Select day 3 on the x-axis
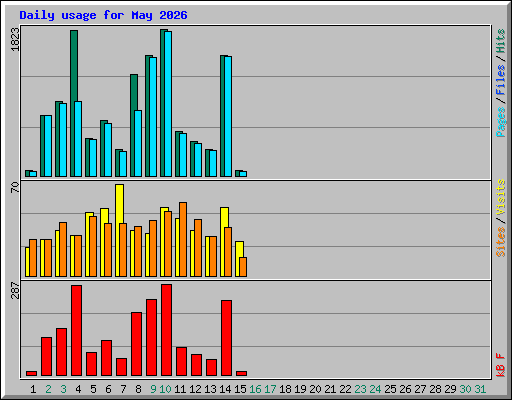Image resolution: width=512 pixels, height=400 pixels. coord(63,389)
